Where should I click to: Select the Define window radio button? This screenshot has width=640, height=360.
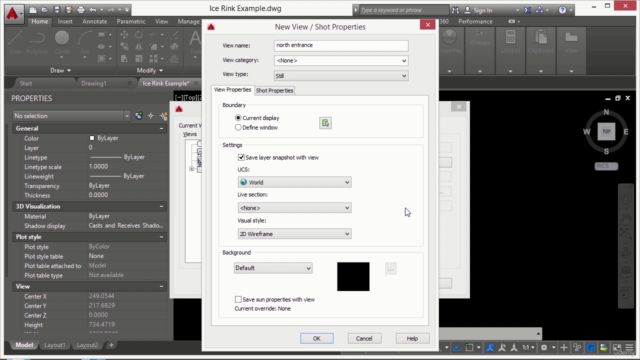238,127
